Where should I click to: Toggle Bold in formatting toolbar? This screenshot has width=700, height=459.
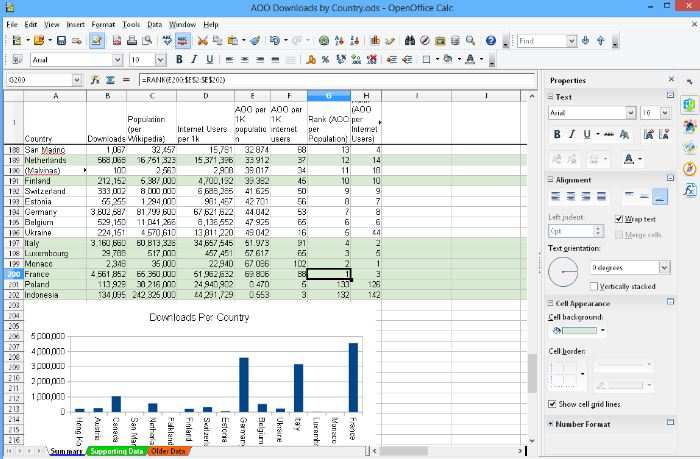[179, 59]
